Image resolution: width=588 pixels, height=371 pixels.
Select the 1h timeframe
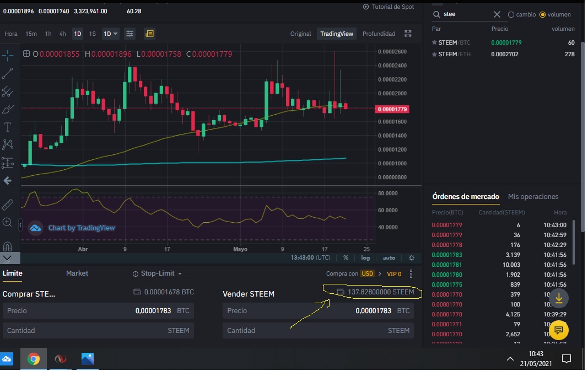tap(48, 34)
